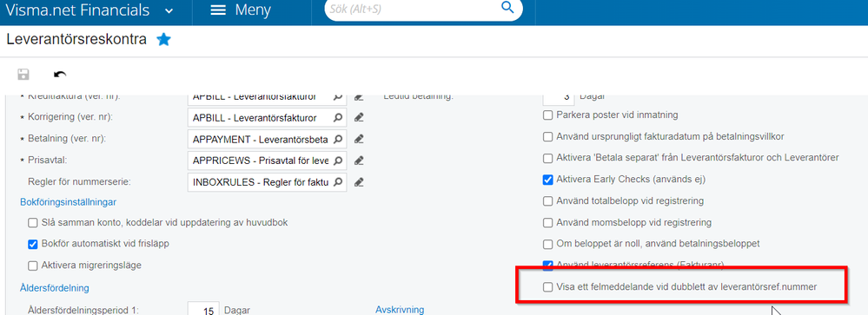The image size is (868, 315).
Task: Click the Åldersfördelning section link
Action: point(54,288)
